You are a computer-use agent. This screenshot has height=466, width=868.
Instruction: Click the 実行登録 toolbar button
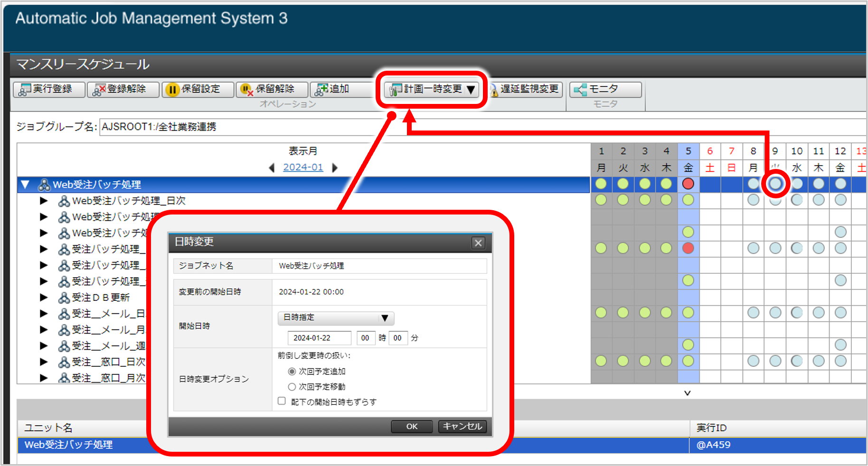pos(49,89)
